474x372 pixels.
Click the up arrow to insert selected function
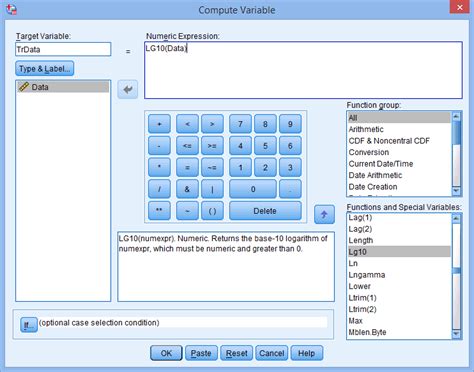(x=324, y=215)
